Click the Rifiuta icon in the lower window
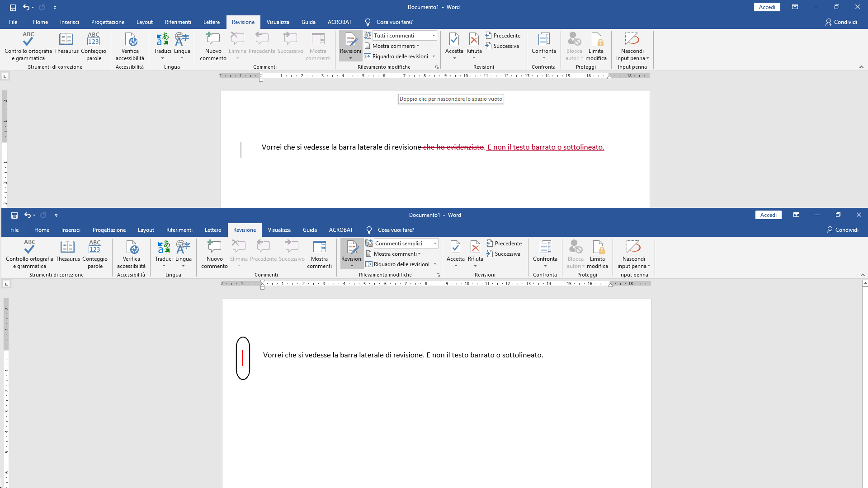This screenshot has width=868, height=488. tap(476, 247)
